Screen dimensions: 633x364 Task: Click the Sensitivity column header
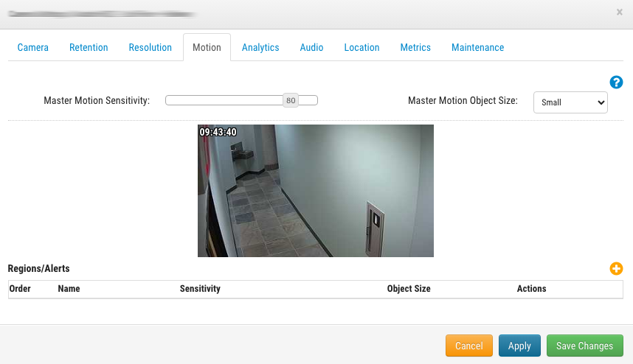(200, 289)
